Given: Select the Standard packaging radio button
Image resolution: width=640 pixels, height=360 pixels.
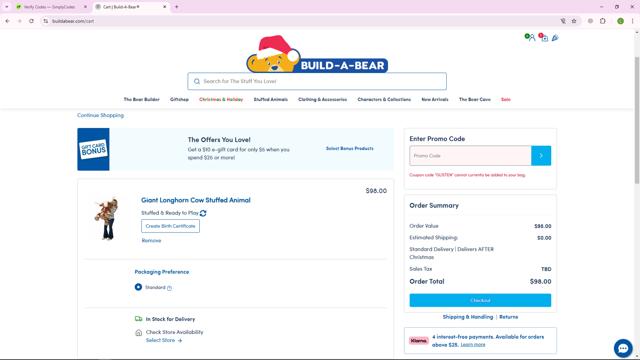Looking at the screenshot, I should click(138, 287).
